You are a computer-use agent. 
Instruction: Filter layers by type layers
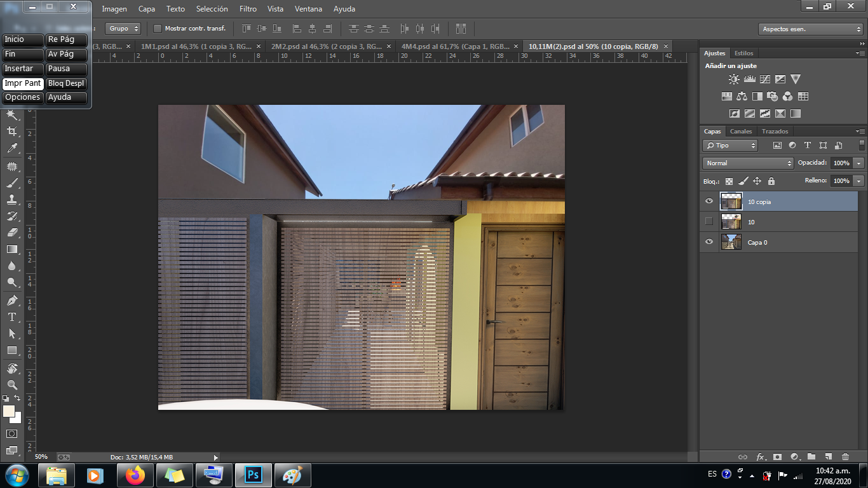[808, 146]
